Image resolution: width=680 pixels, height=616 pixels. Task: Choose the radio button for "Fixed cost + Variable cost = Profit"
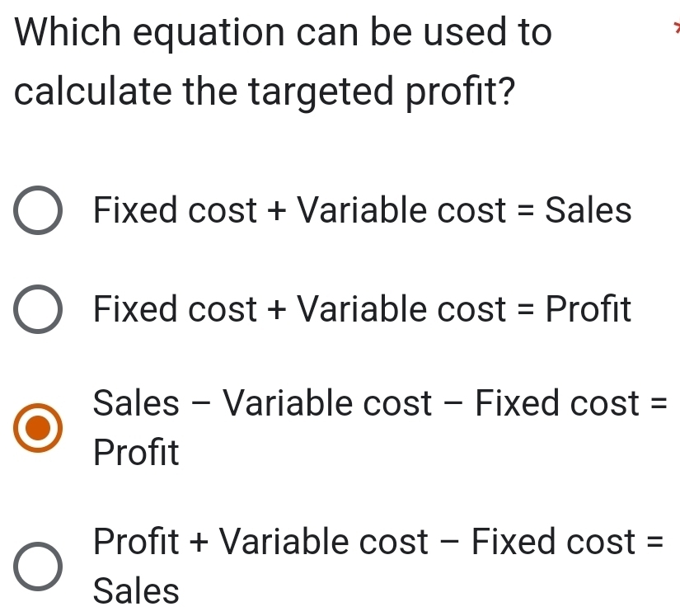(36, 311)
